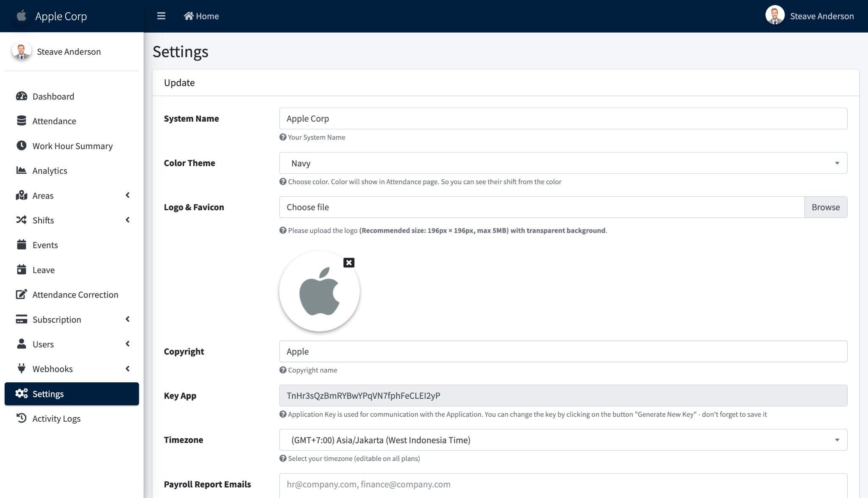Open the Attendance menu item
The height and width of the screenshot is (498, 868).
click(54, 121)
